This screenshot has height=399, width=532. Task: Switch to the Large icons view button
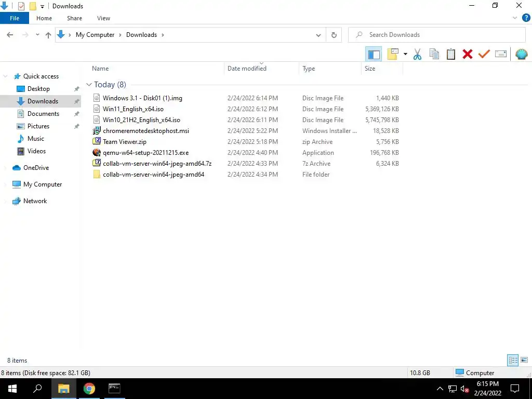[x=524, y=360]
